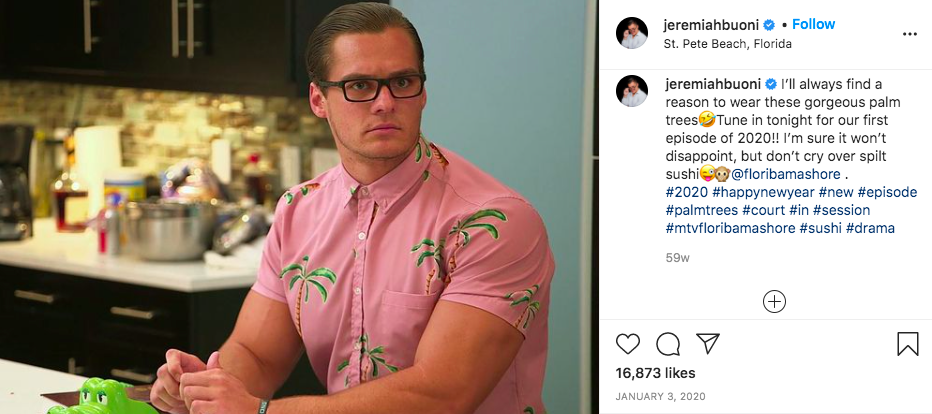Load more comments with plus circle
The width and height of the screenshot is (932, 414).
coord(774,302)
